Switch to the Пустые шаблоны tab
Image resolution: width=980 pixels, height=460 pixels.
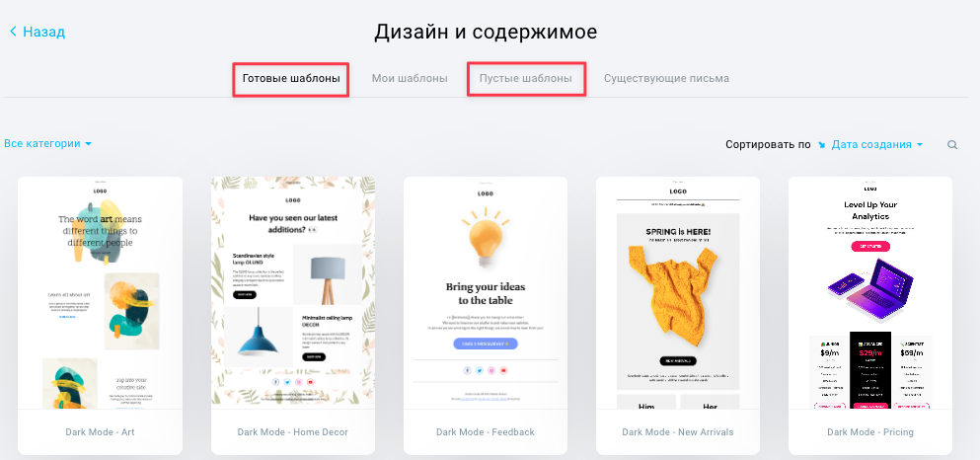click(526, 79)
